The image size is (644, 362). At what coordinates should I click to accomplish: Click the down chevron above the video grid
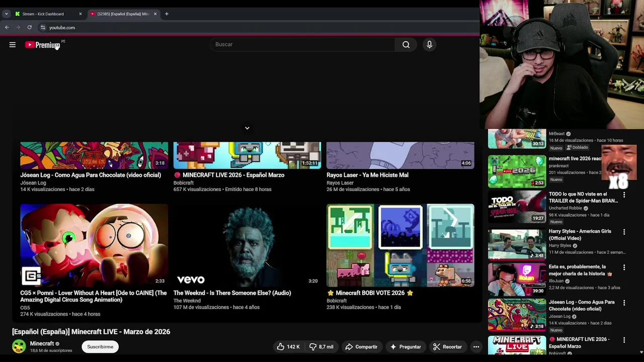pos(247,128)
